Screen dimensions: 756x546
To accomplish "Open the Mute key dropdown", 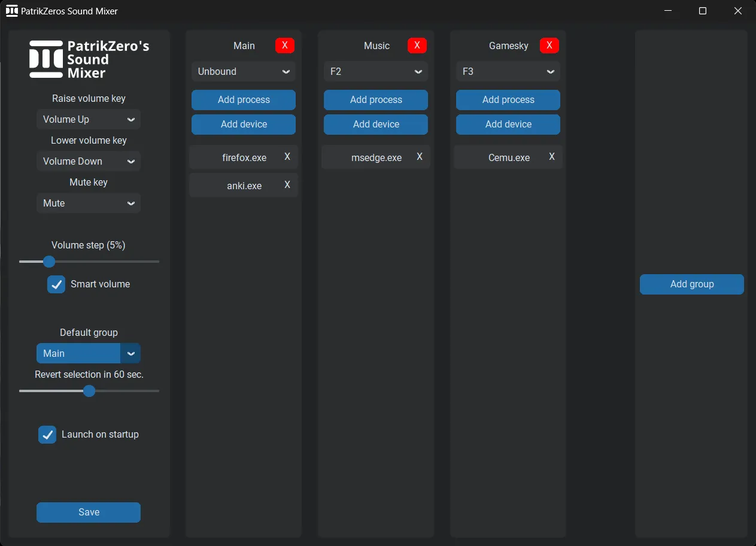I will (x=89, y=203).
